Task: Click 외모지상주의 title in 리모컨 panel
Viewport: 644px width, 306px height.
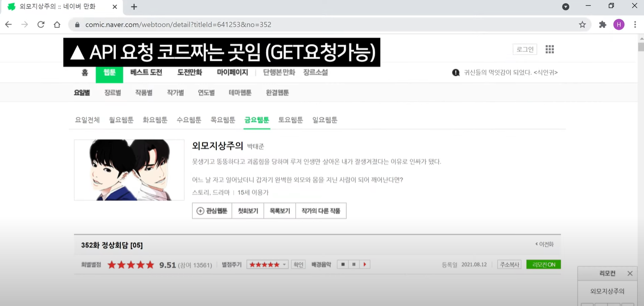Action: click(x=607, y=291)
